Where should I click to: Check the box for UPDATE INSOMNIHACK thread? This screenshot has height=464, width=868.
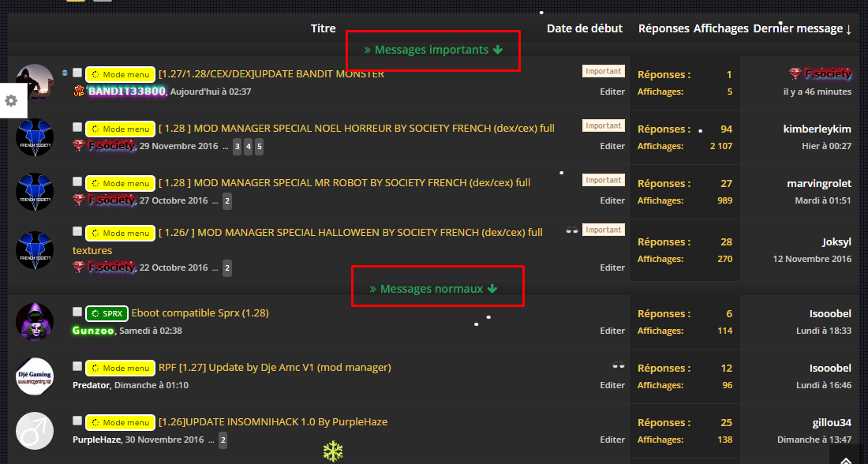(77, 421)
